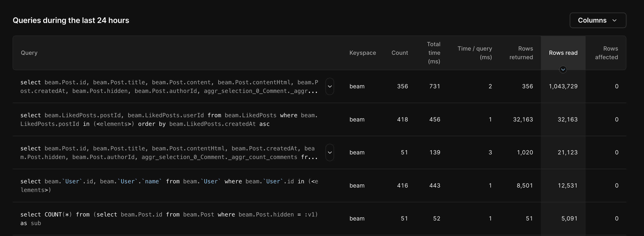The image size is (644, 236).
Task: Sort by Keyspace column header
Action: point(362,53)
